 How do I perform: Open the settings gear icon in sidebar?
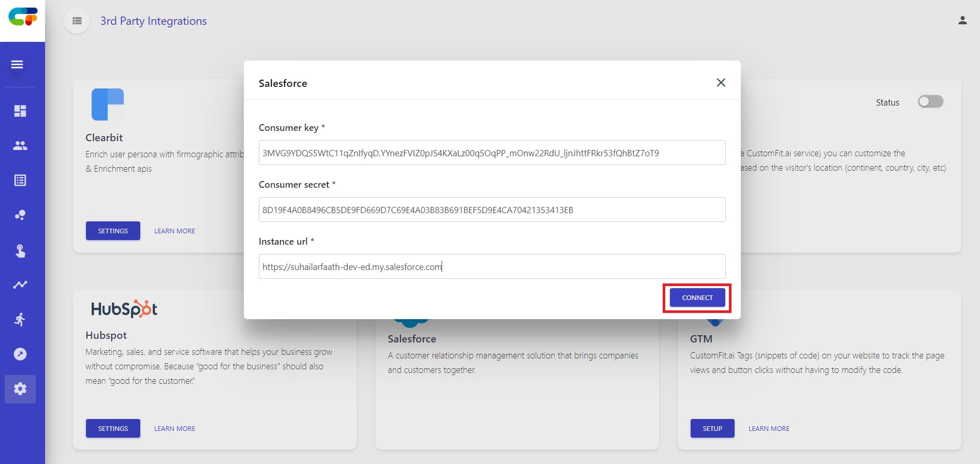[x=20, y=389]
